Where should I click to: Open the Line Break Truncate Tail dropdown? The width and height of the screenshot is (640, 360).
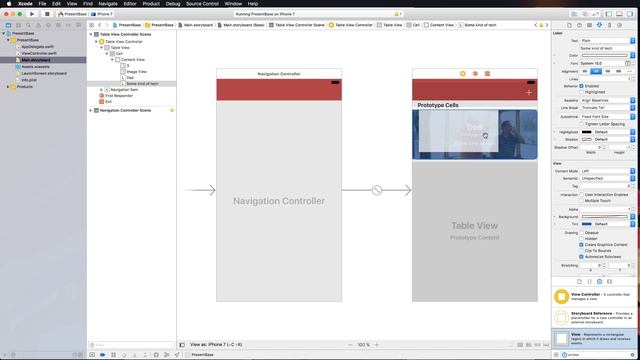[x=607, y=107]
